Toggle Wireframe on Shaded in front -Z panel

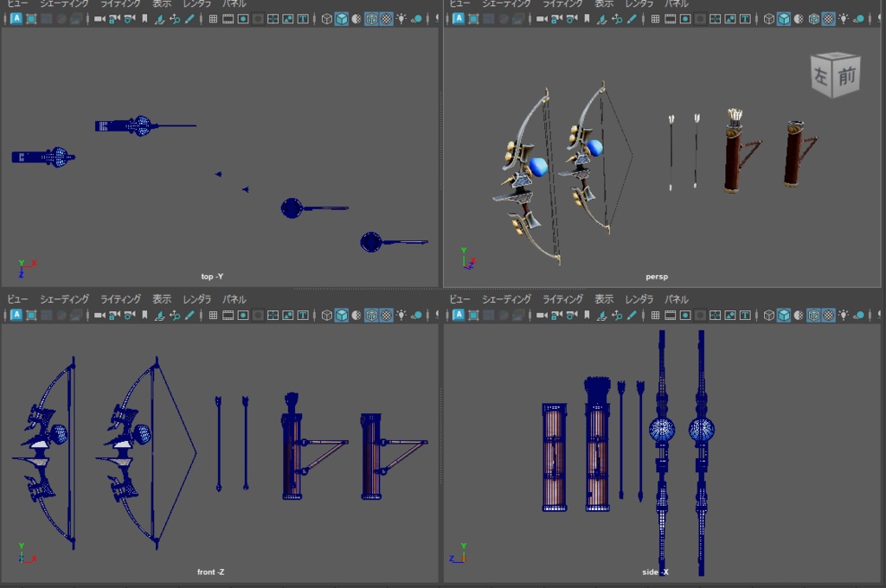(371, 315)
